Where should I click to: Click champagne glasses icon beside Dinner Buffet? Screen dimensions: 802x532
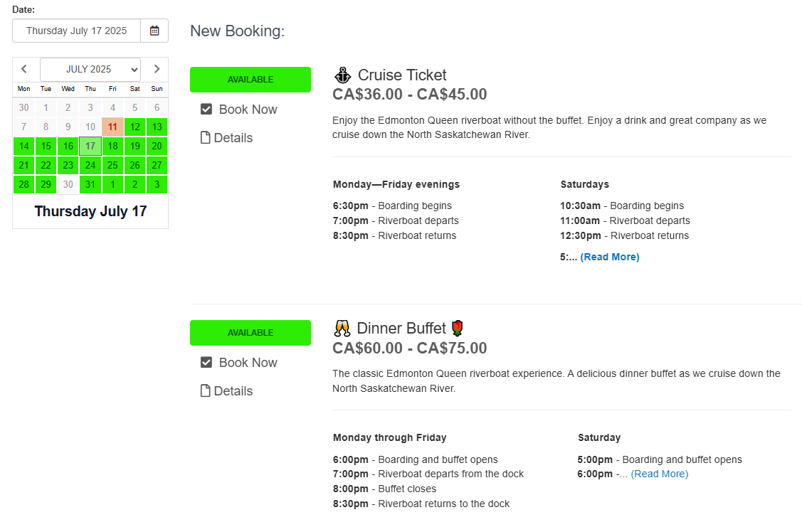342,328
